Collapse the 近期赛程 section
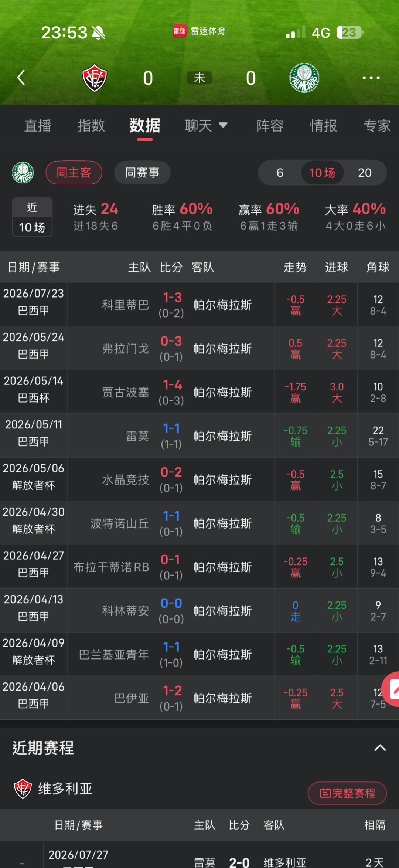 pyautogui.click(x=380, y=748)
